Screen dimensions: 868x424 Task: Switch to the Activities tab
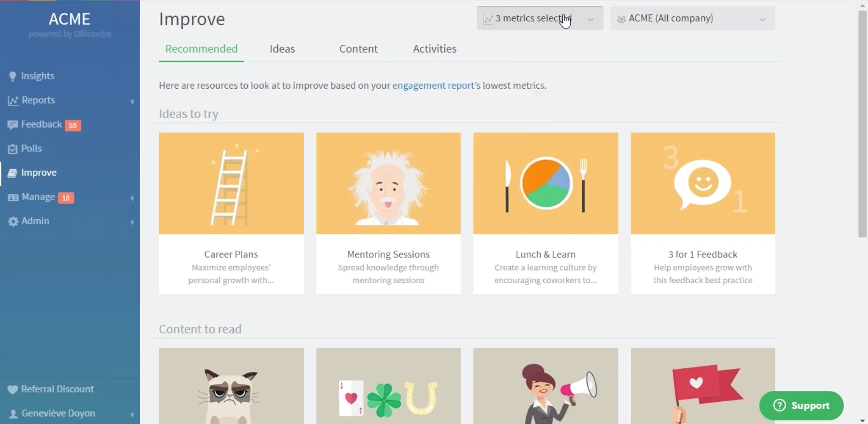(x=434, y=49)
